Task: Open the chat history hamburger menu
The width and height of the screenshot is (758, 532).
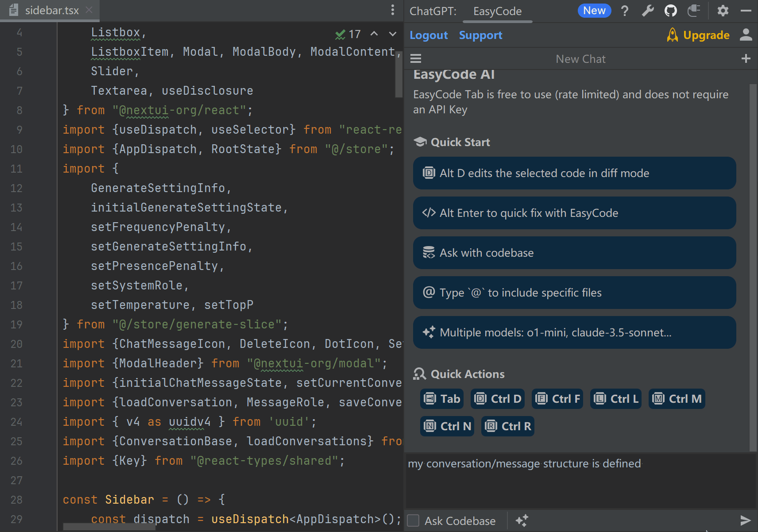Action: point(416,59)
